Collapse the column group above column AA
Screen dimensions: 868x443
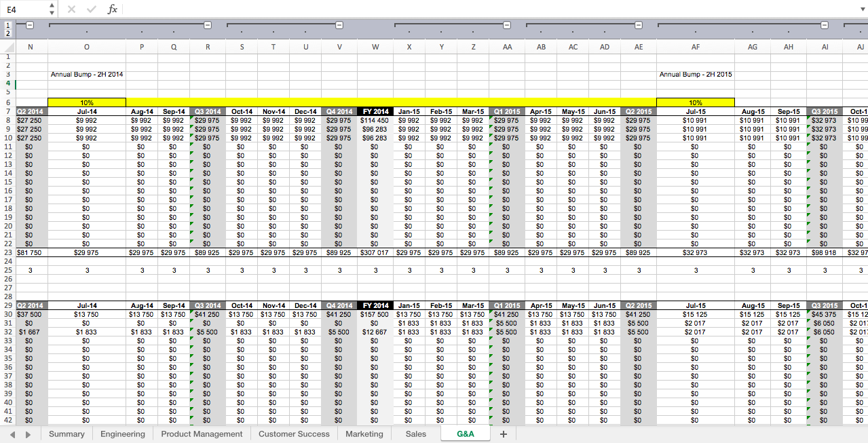pyautogui.click(x=506, y=25)
